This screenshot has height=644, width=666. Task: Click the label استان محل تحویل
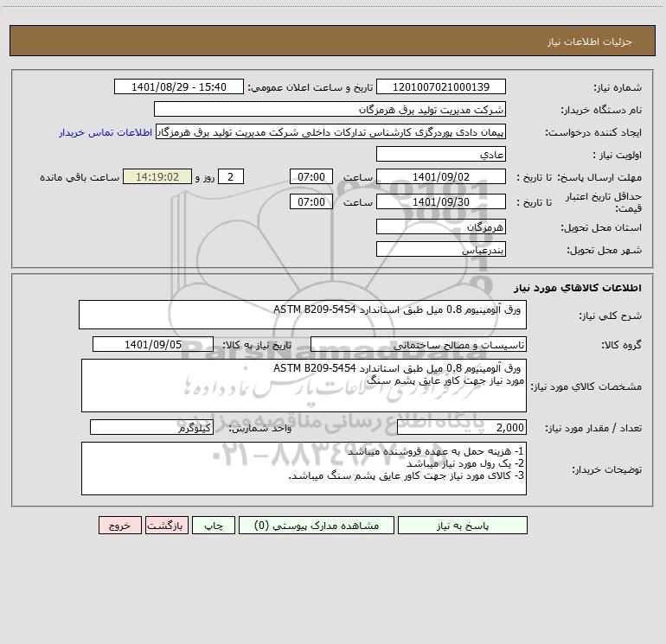coord(601,227)
